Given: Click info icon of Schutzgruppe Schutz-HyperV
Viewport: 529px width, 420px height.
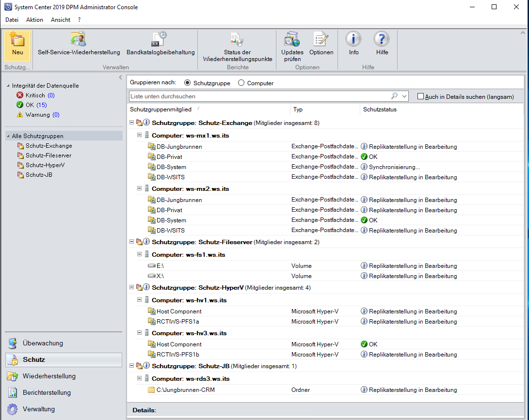Looking at the screenshot, I should point(146,287).
